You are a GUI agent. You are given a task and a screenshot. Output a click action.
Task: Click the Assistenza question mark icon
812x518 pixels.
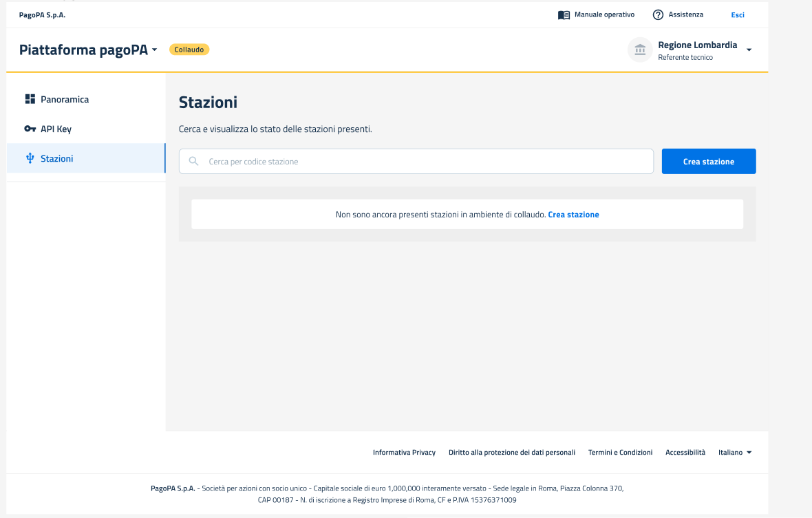click(658, 15)
